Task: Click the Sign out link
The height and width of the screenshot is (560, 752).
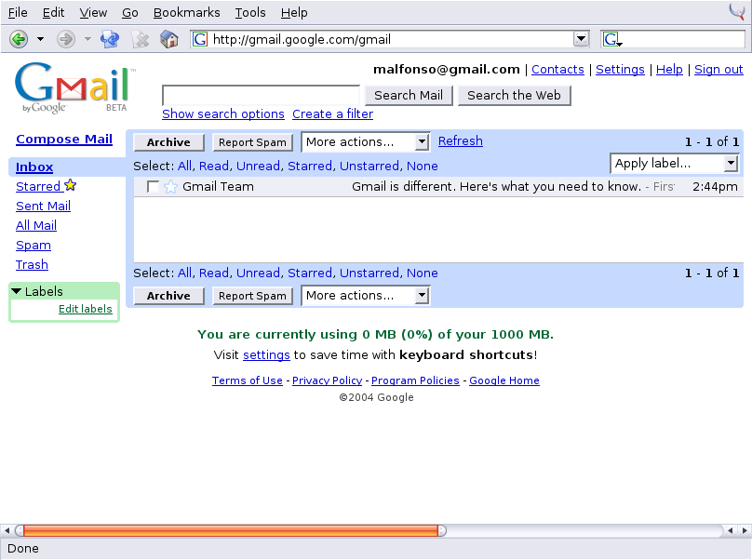Action: click(x=718, y=70)
